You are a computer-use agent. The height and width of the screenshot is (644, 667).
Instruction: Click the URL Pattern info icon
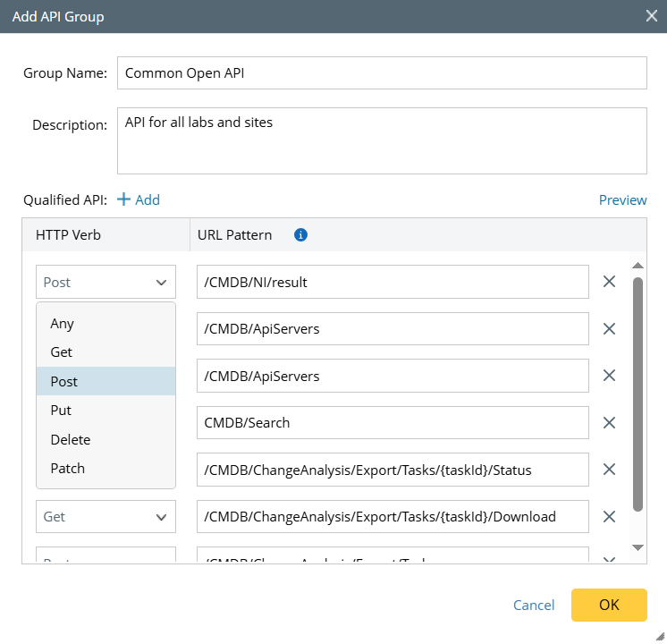point(301,235)
